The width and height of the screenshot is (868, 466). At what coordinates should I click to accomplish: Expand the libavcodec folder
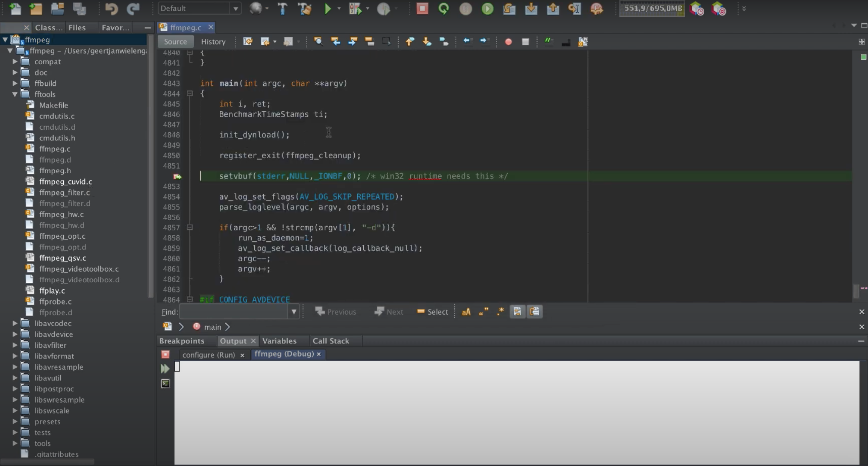coord(15,324)
